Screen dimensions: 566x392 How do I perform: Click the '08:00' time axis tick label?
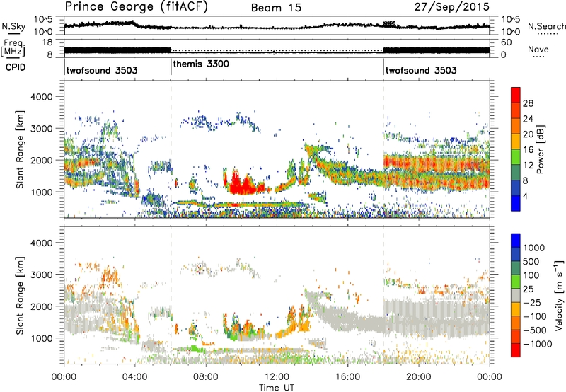205,377
